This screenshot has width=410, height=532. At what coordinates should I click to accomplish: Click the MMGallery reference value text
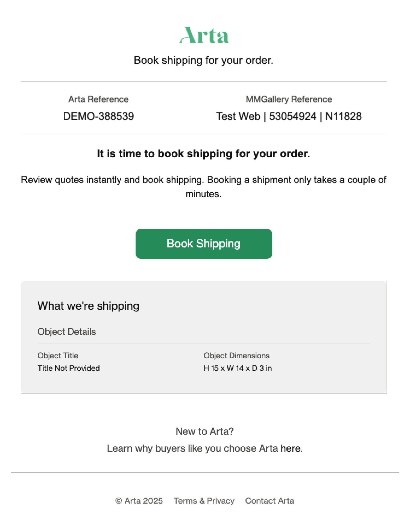(x=289, y=116)
